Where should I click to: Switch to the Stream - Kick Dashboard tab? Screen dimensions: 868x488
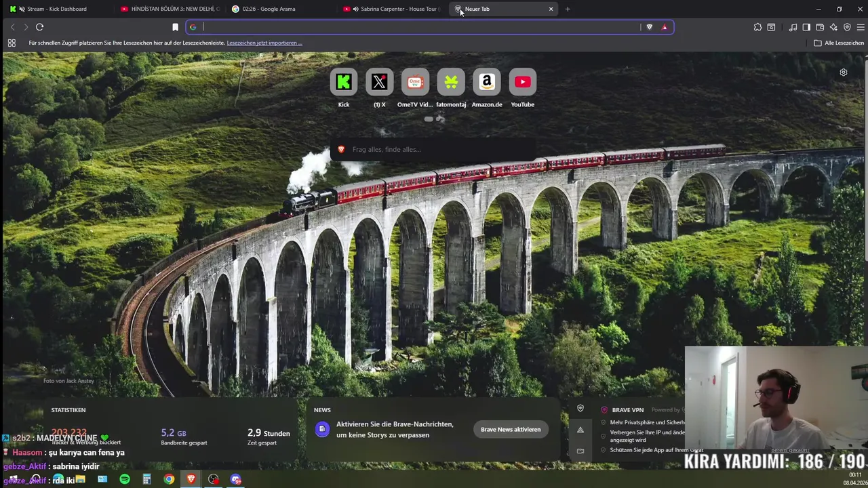(58, 9)
